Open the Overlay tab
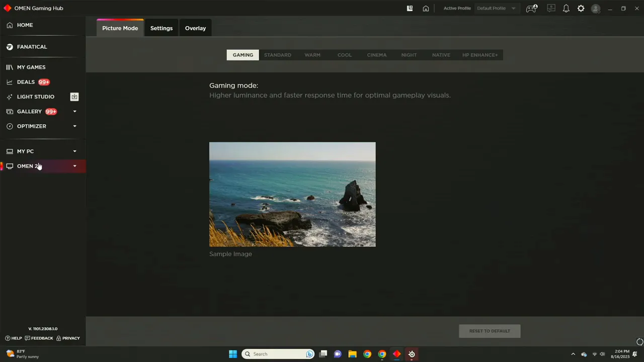 coord(195,28)
